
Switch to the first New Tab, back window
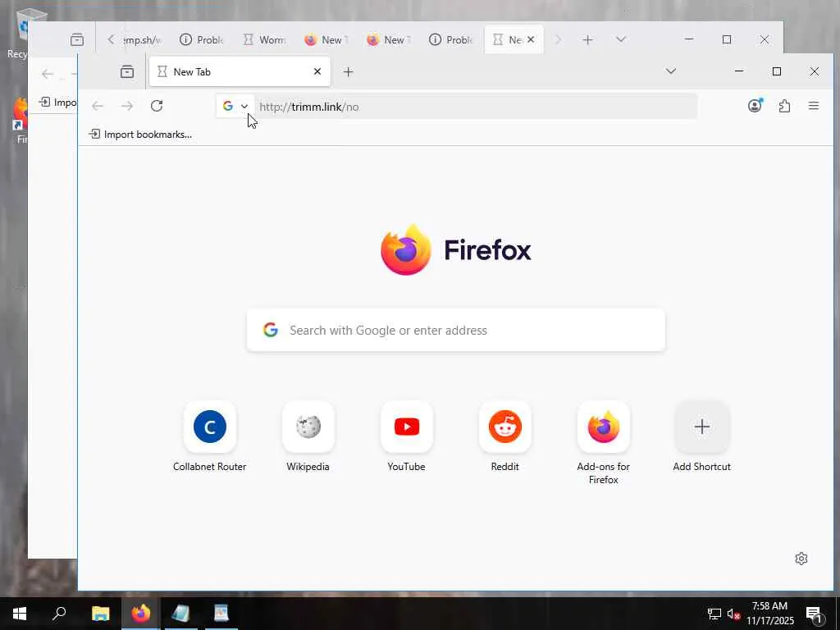tap(326, 39)
